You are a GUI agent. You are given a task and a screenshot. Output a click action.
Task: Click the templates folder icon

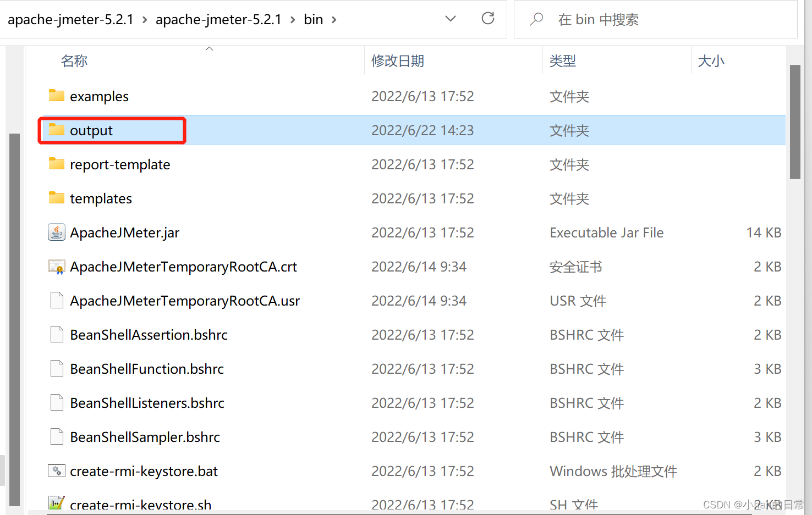pos(57,198)
